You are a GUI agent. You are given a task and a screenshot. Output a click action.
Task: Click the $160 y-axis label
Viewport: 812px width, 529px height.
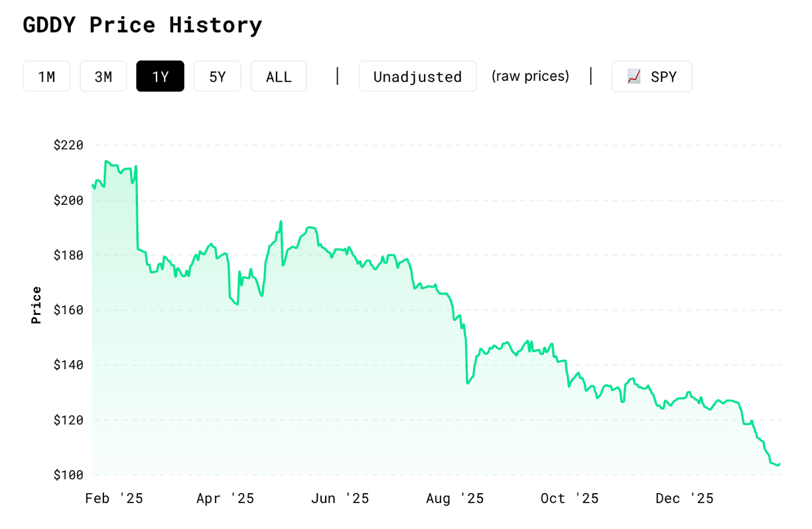click(68, 310)
